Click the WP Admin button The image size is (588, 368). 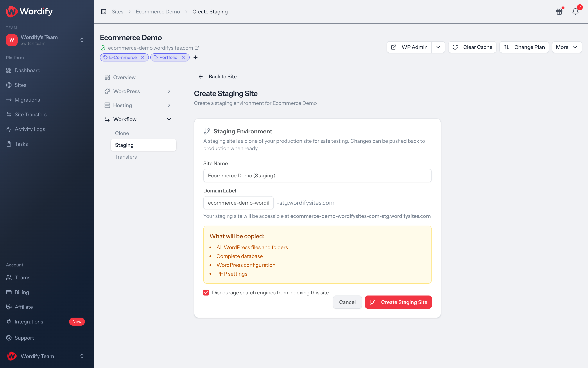409,47
